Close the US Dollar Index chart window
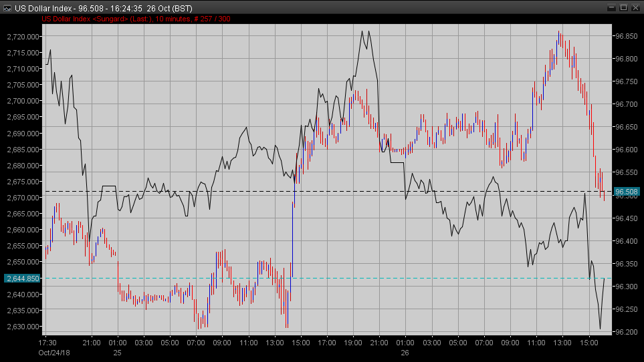This screenshot has width=644, height=362. tap(635, 7)
